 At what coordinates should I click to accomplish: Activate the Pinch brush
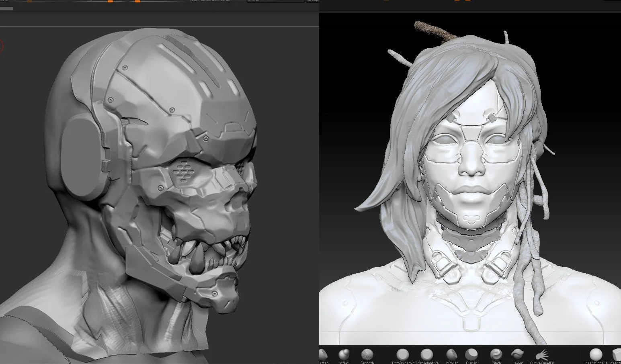[x=496, y=355]
